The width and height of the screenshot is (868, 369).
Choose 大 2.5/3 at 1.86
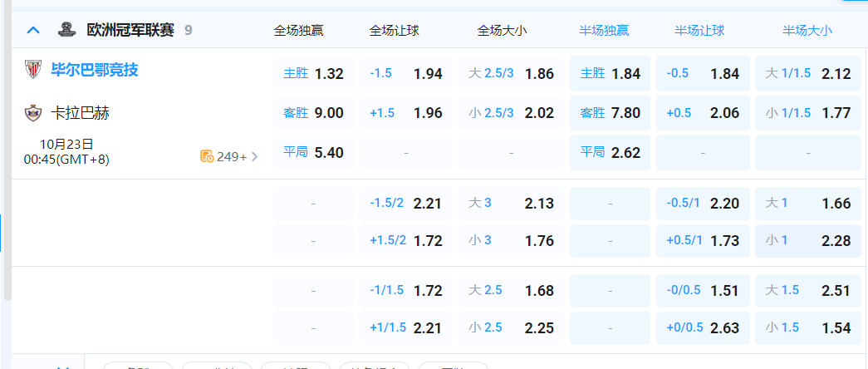tap(511, 73)
